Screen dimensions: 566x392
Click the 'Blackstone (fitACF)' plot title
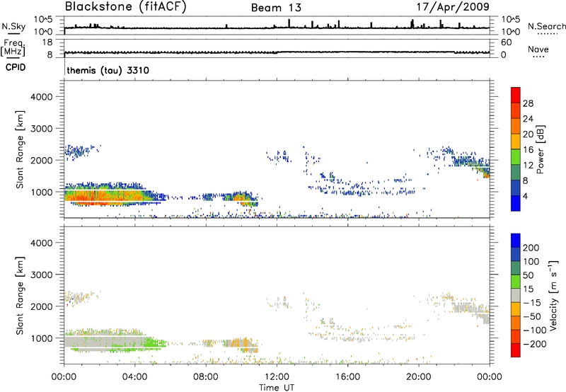[125, 6]
